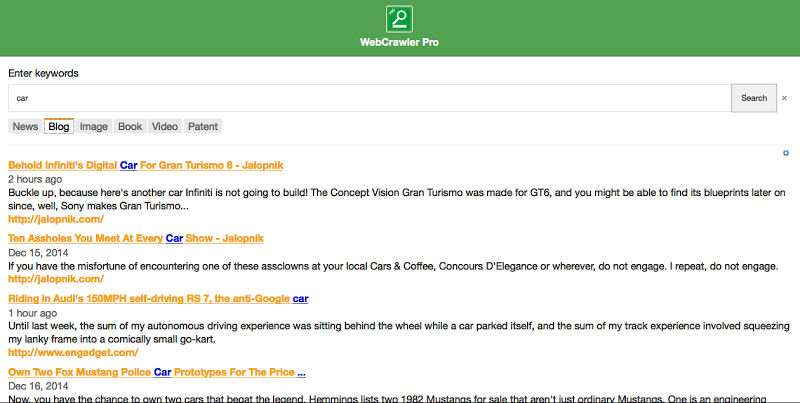Viewport: 800px width, 403px height.
Task: Select the Blog tab
Action: tap(59, 127)
